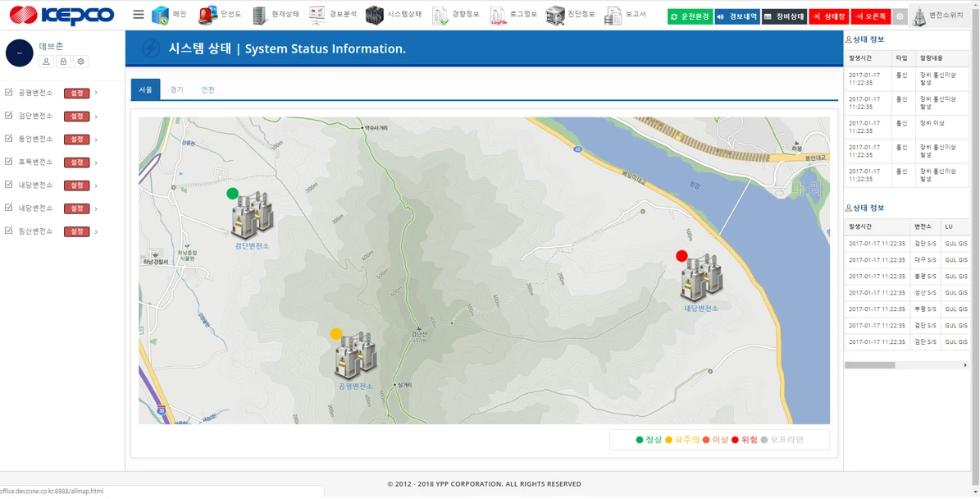The width and height of the screenshot is (980, 499).
Task: Click the KEPCO logo
Action: click(62, 15)
